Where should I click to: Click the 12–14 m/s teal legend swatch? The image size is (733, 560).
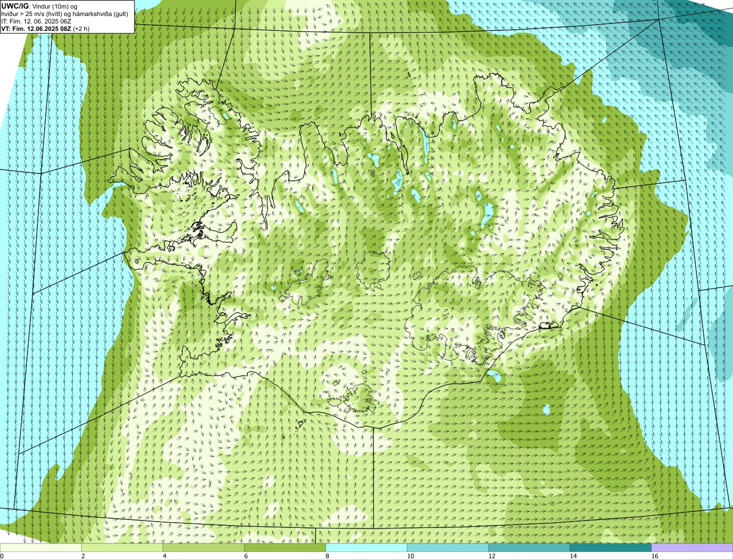click(x=529, y=548)
